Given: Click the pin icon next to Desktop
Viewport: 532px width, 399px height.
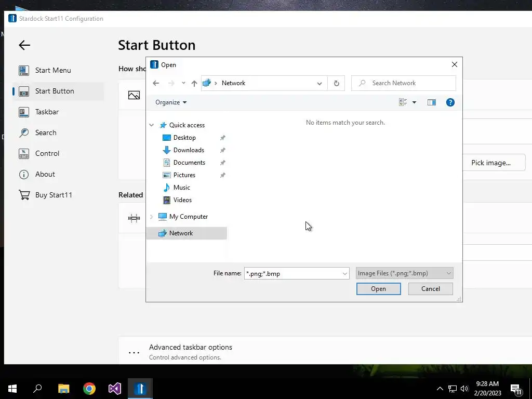Looking at the screenshot, I should pyautogui.click(x=222, y=138).
